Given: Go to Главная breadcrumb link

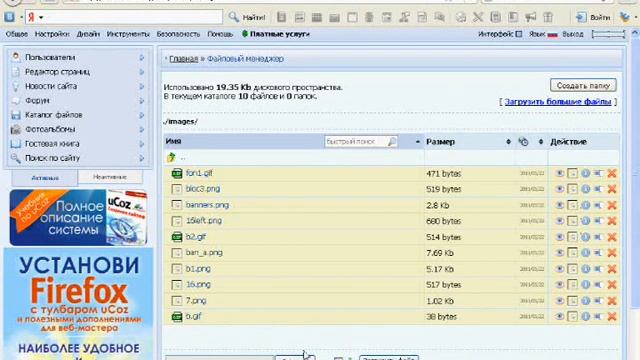Looking at the screenshot, I should tap(183, 59).
